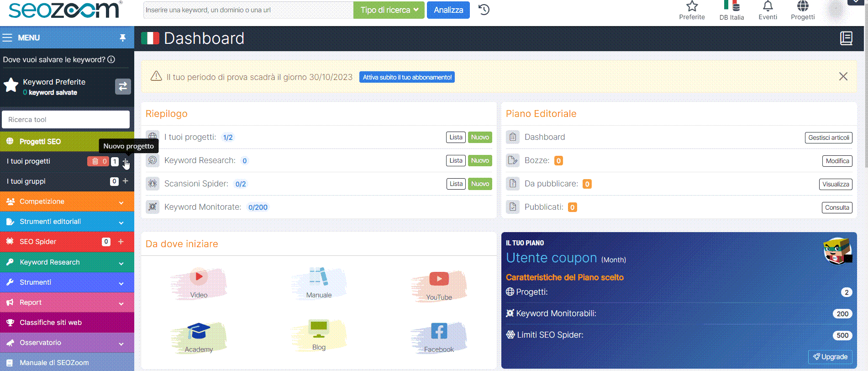Open the dashboard notes icon in title bar
This screenshot has height=371, width=868.
pyautogui.click(x=846, y=38)
